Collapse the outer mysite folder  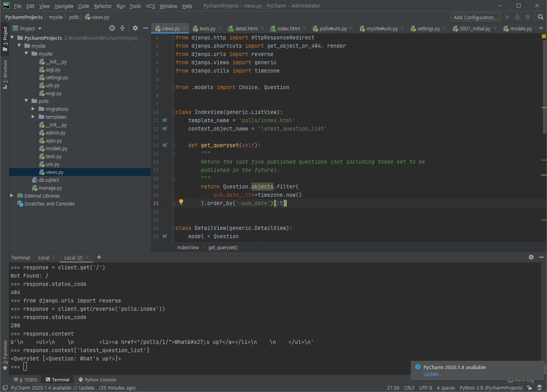(19, 45)
